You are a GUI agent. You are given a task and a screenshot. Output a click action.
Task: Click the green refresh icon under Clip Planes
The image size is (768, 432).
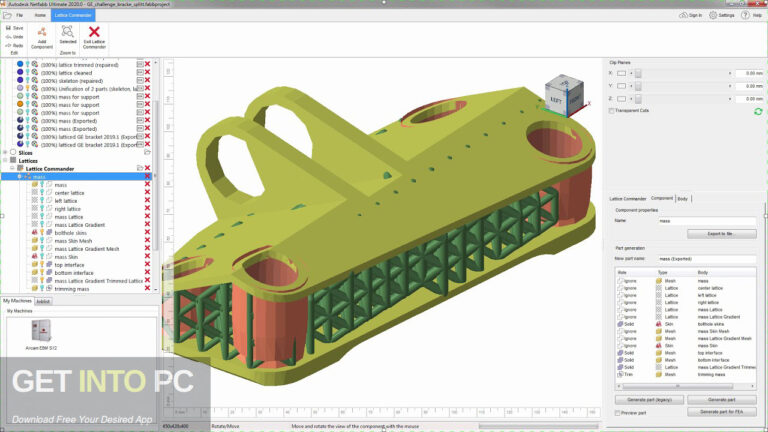758,112
